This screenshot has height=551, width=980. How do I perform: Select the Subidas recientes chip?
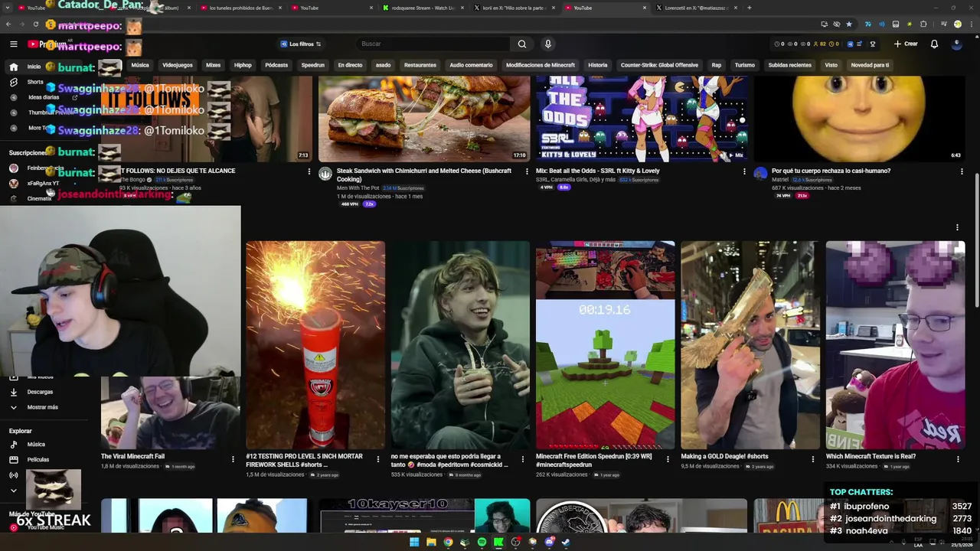tap(789, 65)
